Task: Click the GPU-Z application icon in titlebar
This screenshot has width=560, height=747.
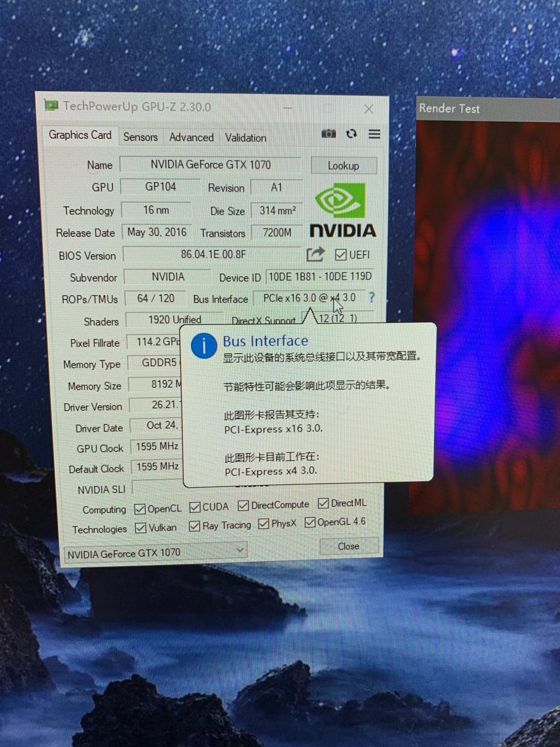Action: tap(52, 106)
